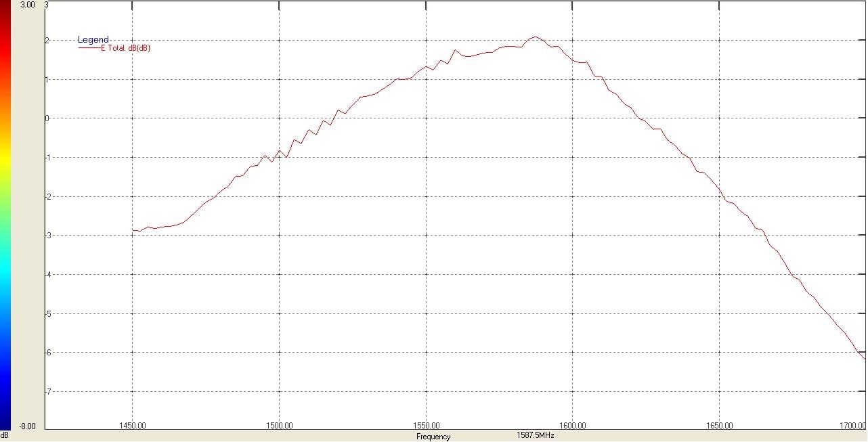
Task: Click the red top of color scale
Action: pyautogui.click(x=5, y=14)
